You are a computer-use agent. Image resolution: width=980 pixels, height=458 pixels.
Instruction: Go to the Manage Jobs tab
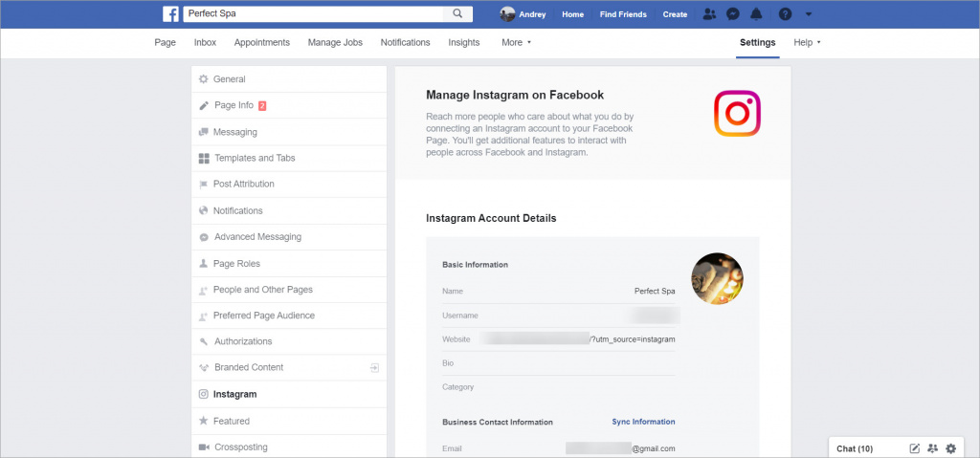click(335, 42)
